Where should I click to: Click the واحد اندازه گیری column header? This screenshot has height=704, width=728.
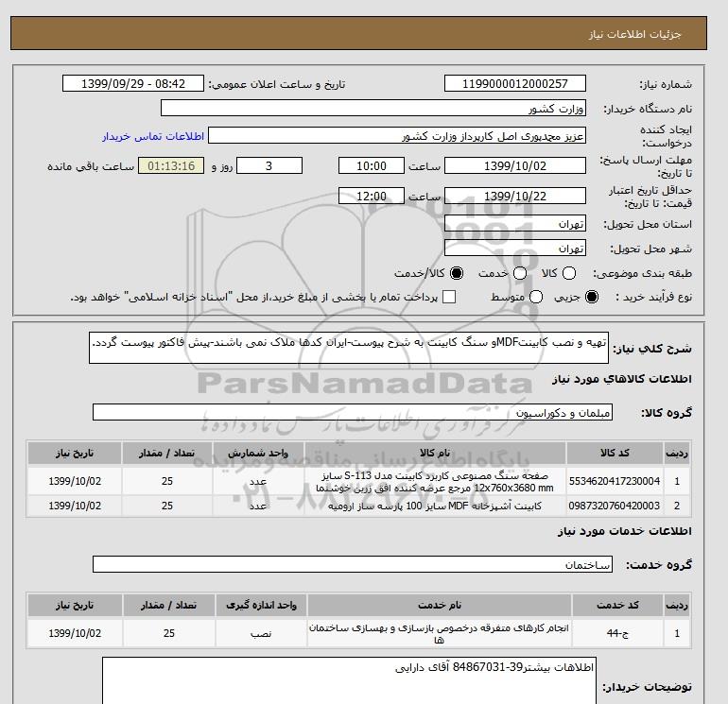261,605
